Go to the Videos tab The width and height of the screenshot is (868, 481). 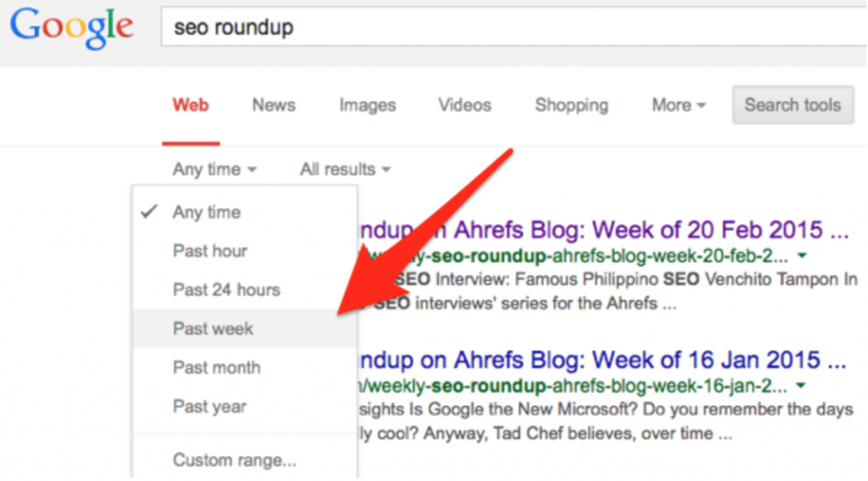(x=465, y=106)
